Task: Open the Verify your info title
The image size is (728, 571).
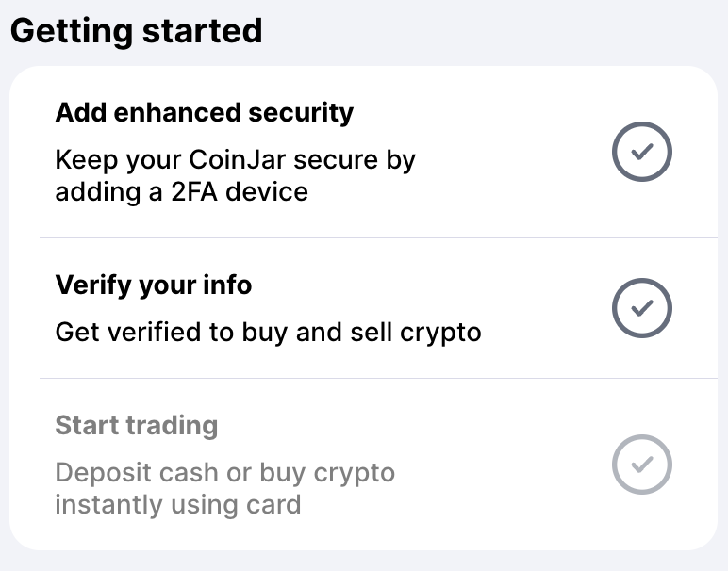Action: [x=154, y=285]
